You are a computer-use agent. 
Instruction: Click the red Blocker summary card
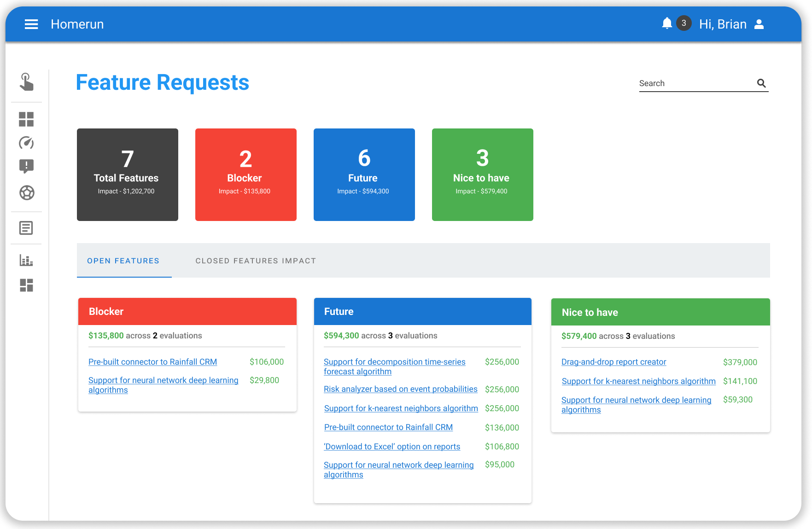(245, 174)
